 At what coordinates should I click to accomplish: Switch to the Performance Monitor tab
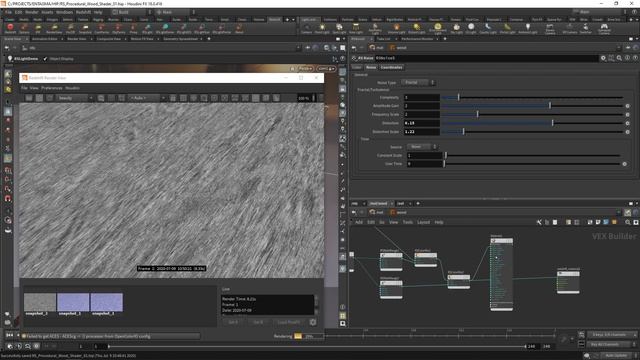(417, 39)
